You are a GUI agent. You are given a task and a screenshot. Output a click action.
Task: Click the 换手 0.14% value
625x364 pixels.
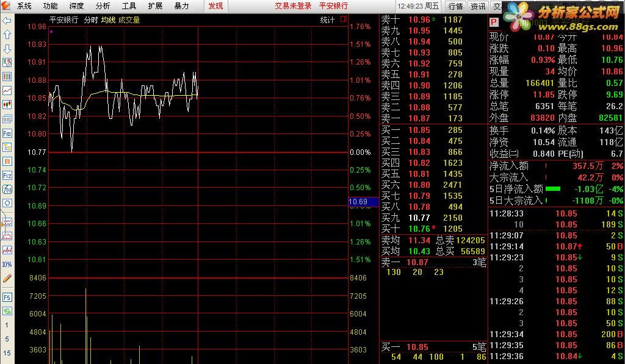(x=543, y=130)
